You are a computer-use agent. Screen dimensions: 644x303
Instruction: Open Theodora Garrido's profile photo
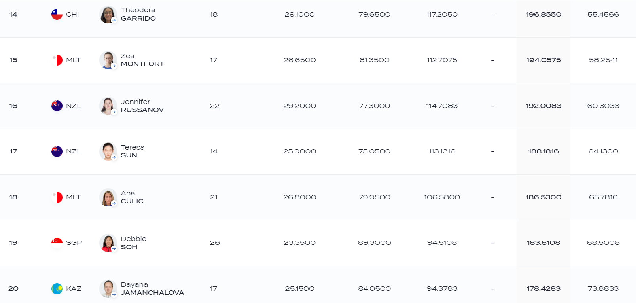[x=108, y=15]
